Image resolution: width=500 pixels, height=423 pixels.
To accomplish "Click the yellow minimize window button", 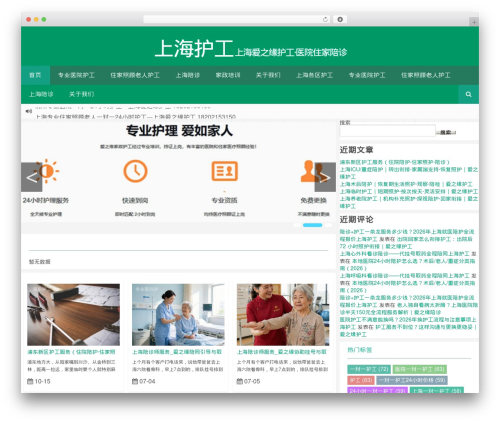I will (36, 20).
